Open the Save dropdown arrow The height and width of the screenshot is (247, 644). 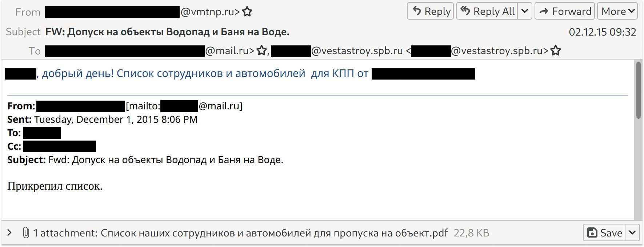pyautogui.click(x=632, y=233)
